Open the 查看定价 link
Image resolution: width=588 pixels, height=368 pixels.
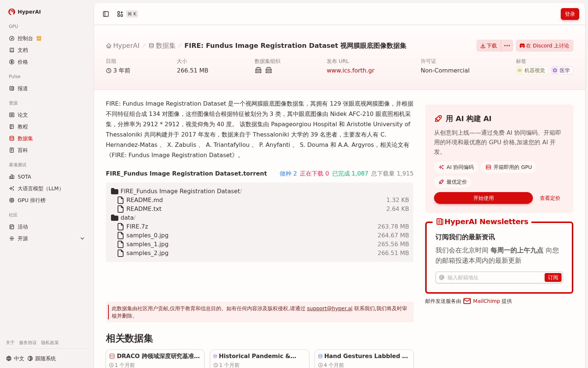coord(550,198)
